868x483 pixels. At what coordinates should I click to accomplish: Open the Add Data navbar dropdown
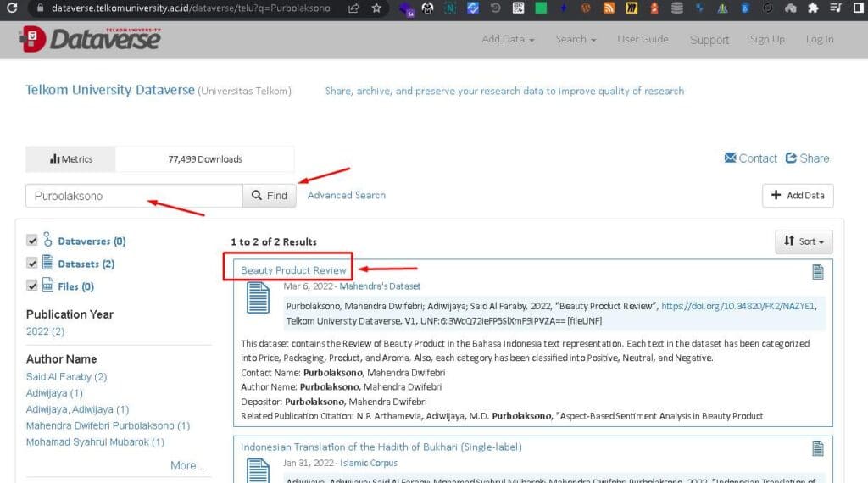(x=508, y=39)
